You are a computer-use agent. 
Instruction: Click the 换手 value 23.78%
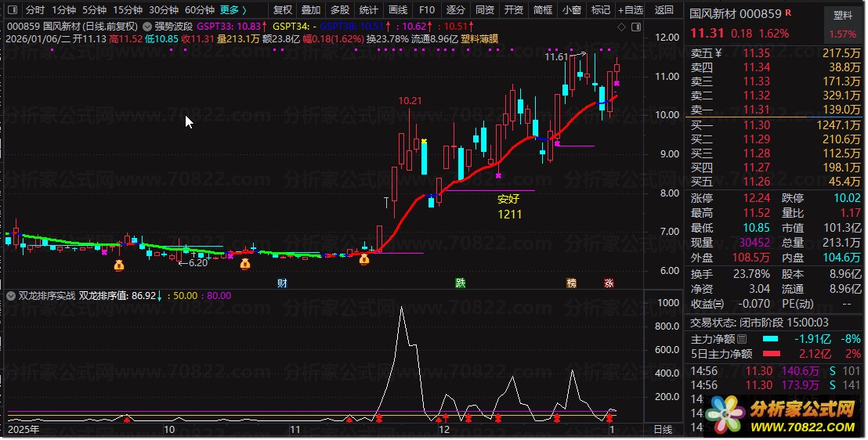tap(752, 274)
